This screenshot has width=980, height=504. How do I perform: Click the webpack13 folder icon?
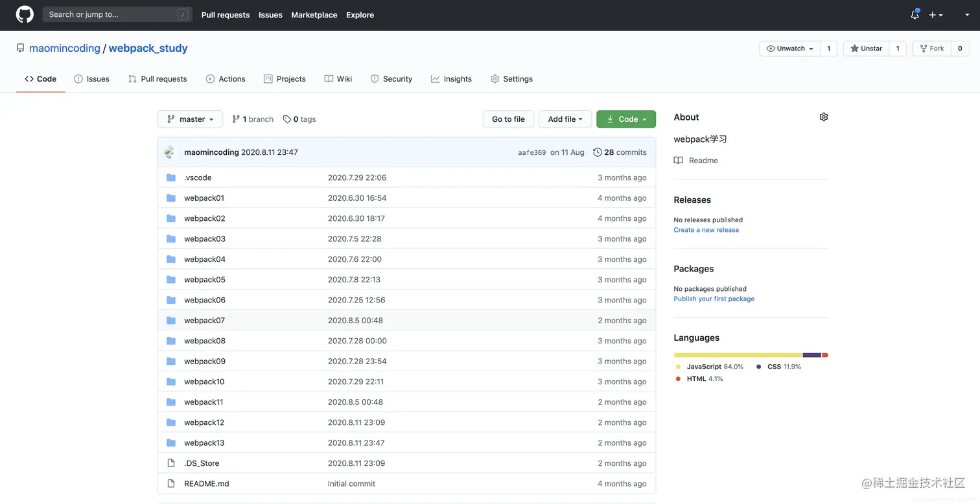[x=171, y=442]
